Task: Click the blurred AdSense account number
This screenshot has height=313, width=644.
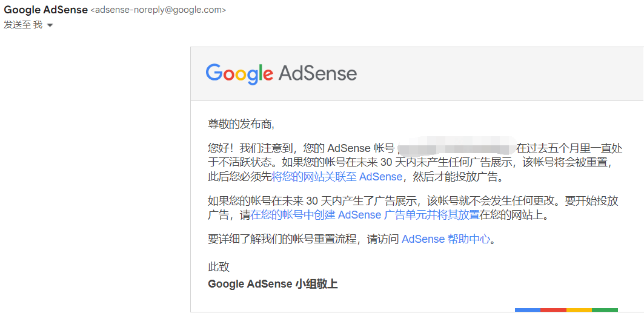Action: pyautogui.click(x=456, y=148)
